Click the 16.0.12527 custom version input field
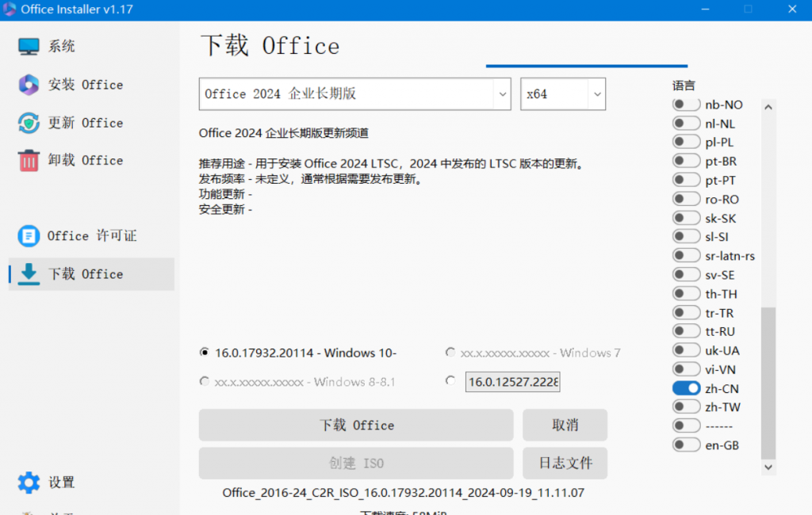The image size is (812, 515). click(513, 382)
